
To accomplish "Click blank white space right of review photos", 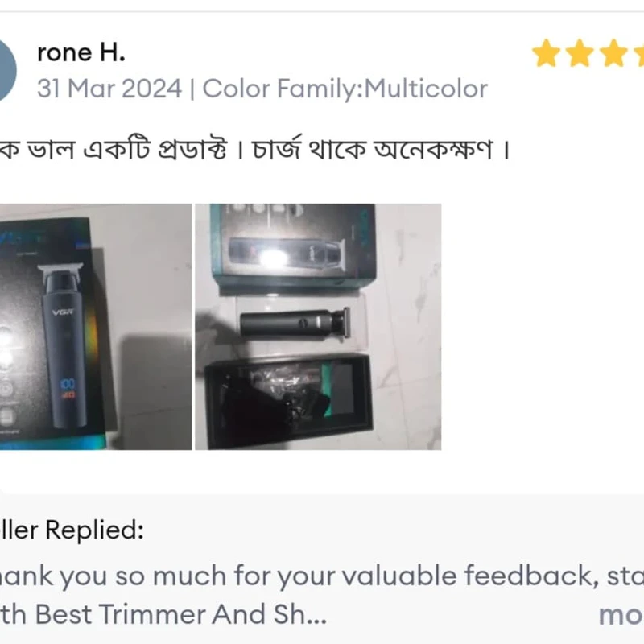I will [x=542, y=327].
